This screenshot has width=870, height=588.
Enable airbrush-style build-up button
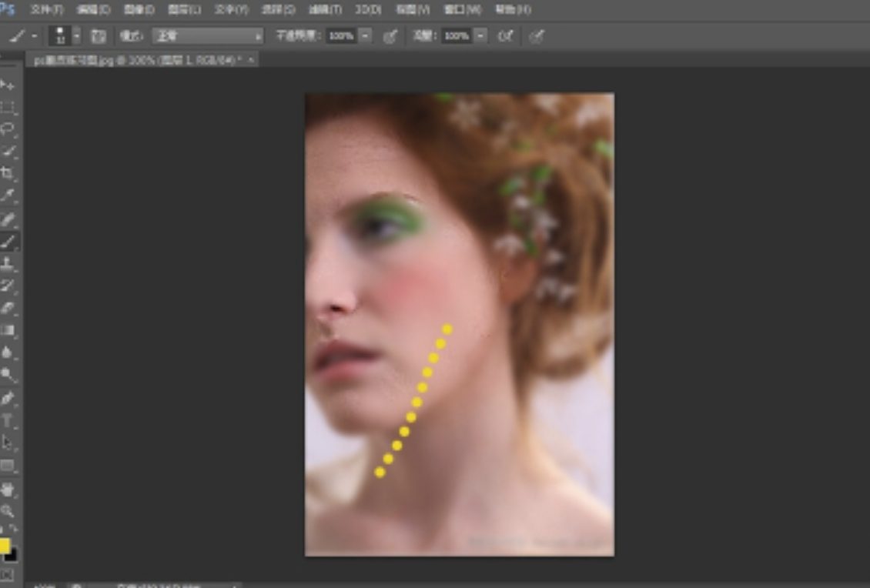pos(506,36)
